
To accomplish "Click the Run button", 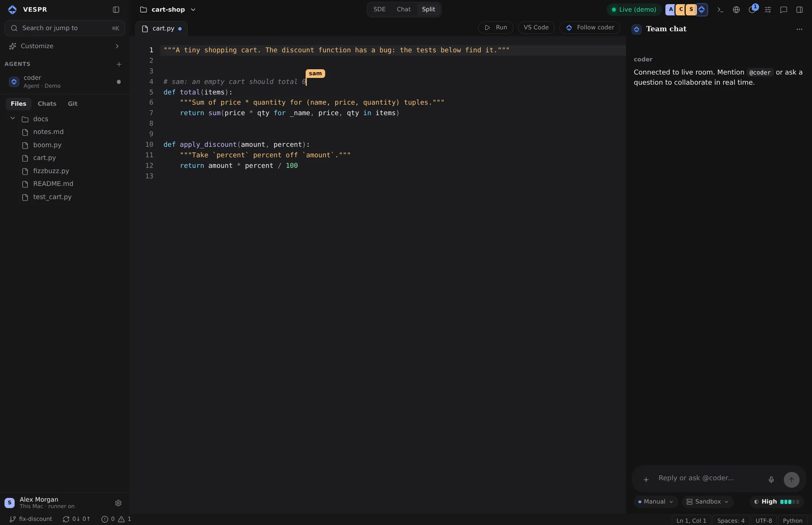I will (496, 27).
